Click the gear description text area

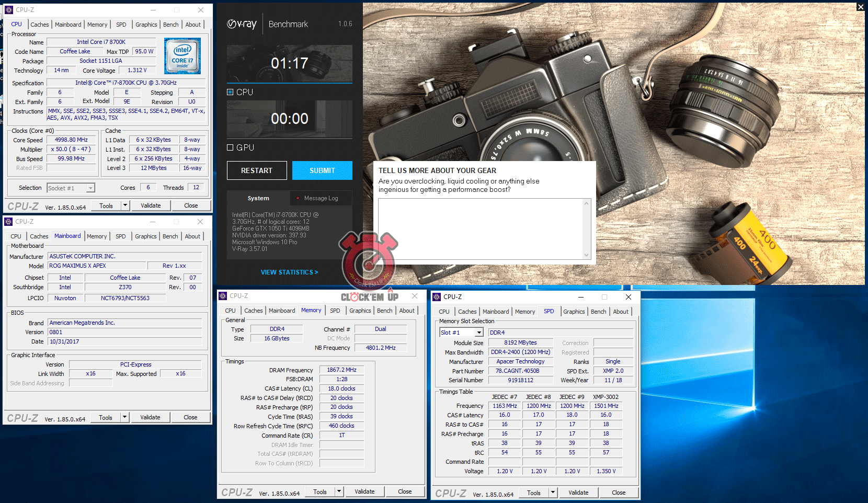click(x=481, y=228)
